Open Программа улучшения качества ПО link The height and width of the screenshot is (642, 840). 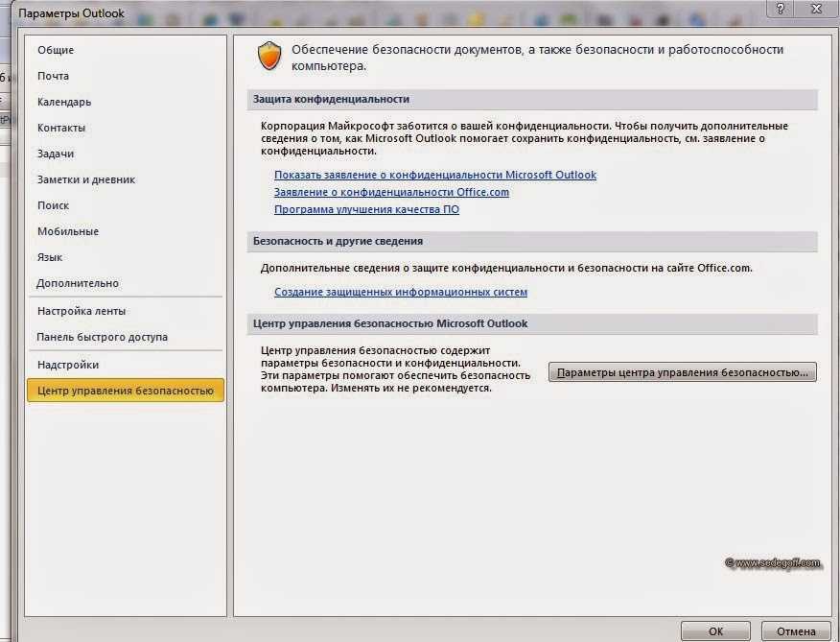tap(366, 209)
